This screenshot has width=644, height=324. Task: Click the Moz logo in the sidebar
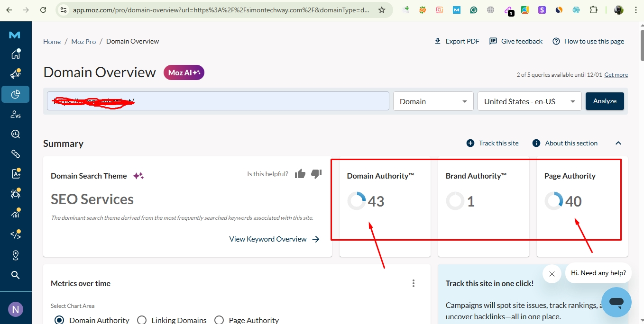point(15,35)
